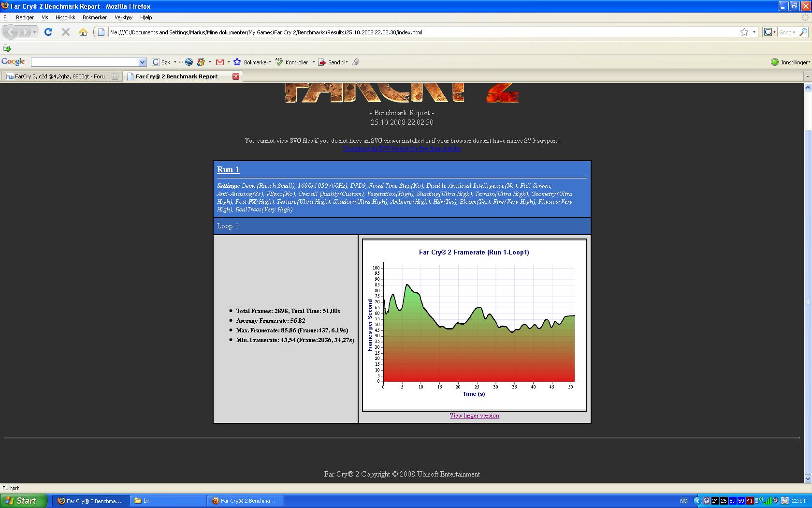This screenshot has height=508, width=812.
Task: Open the Kontroller dropdown arrow
Action: coord(314,62)
